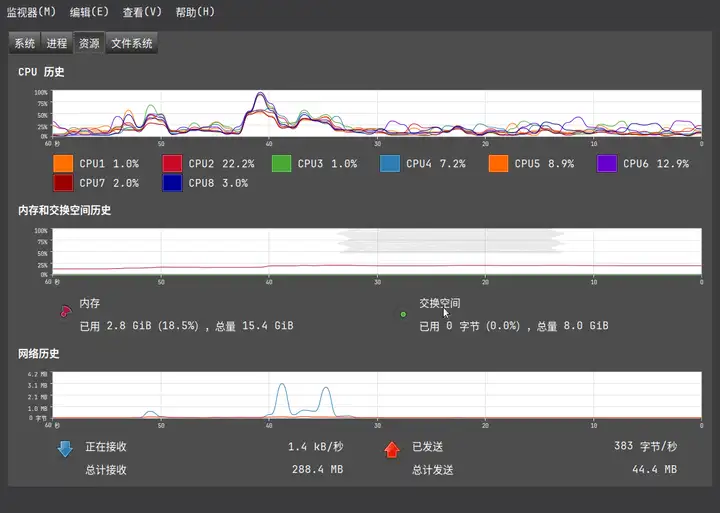Click the 正在接收 label
Image resolution: width=720 pixels, height=513 pixels.
pos(106,447)
